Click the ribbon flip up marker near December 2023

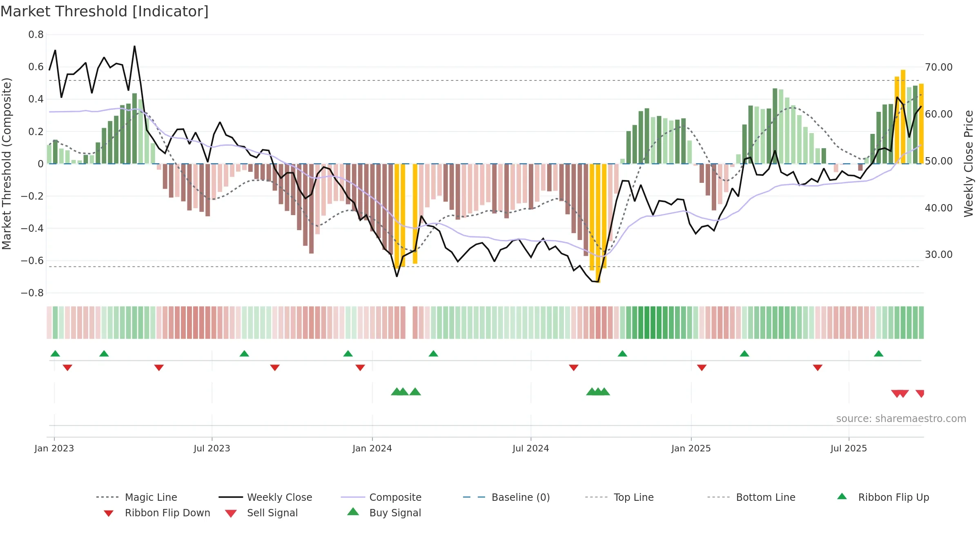[348, 353]
